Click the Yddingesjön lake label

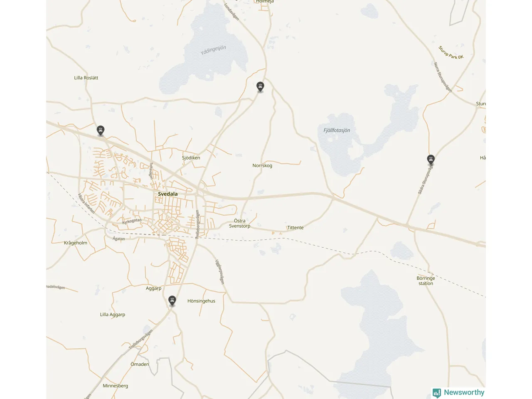click(213, 50)
